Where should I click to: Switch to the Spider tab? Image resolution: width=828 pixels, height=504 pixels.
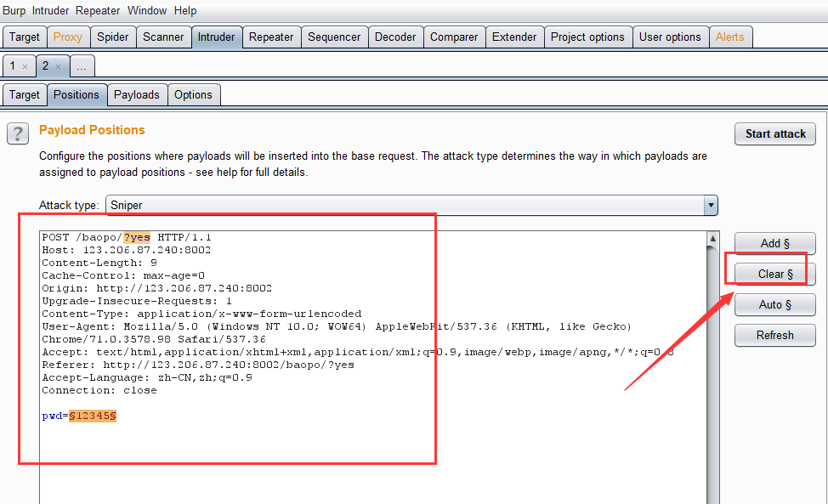coord(113,37)
